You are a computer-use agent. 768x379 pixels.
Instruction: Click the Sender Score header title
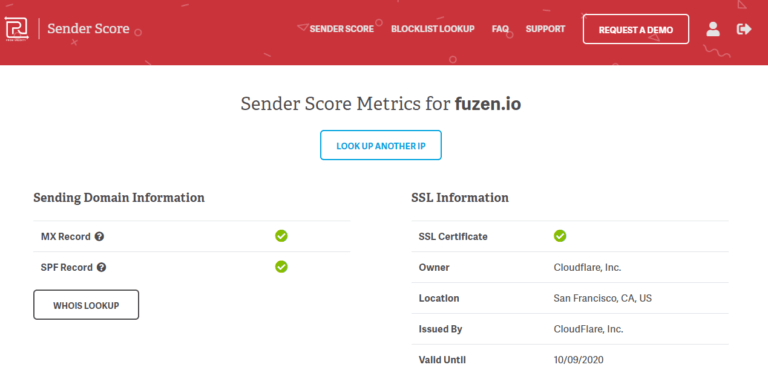[x=88, y=29]
